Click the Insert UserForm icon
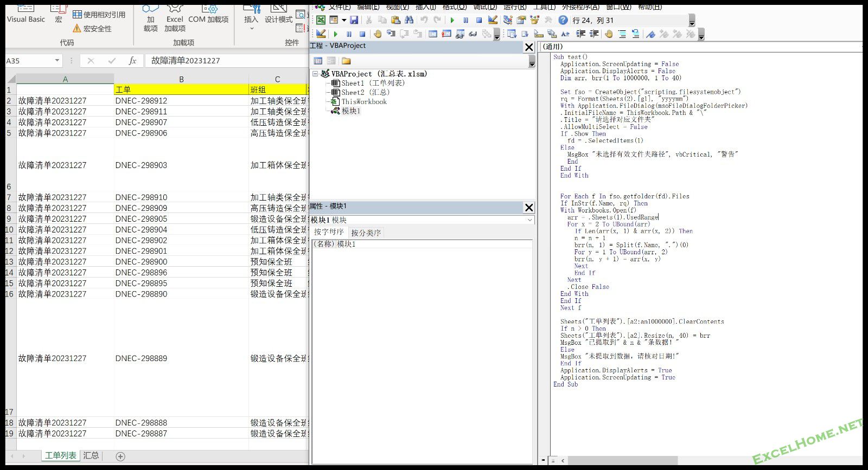The width and height of the screenshot is (868, 470). pyautogui.click(x=334, y=20)
